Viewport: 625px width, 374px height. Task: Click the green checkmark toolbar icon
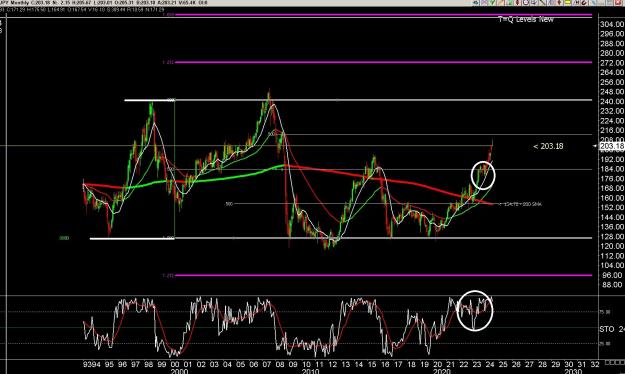point(492,2)
